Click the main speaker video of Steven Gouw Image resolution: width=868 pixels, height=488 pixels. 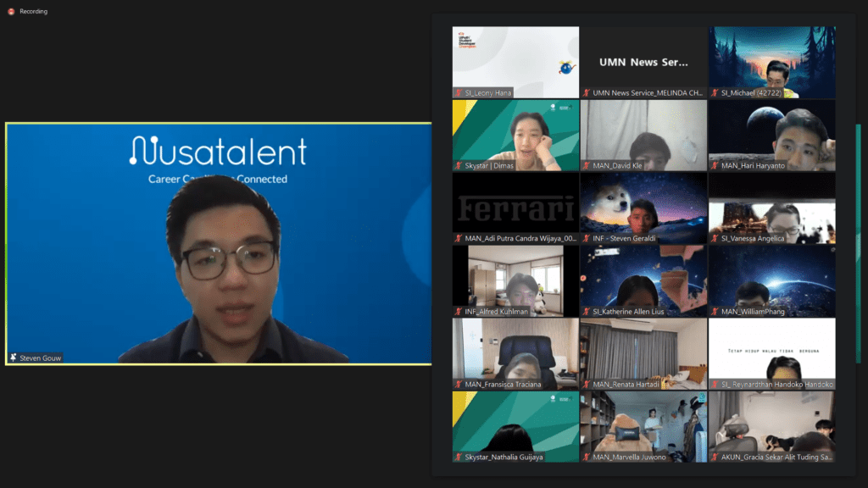coord(219,244)
